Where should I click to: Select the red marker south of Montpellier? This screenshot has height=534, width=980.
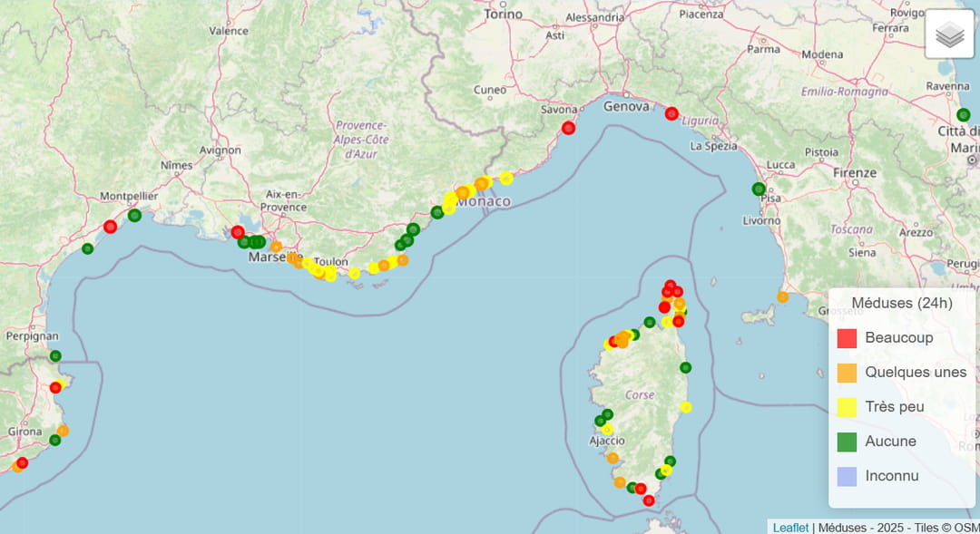point(110,227)
